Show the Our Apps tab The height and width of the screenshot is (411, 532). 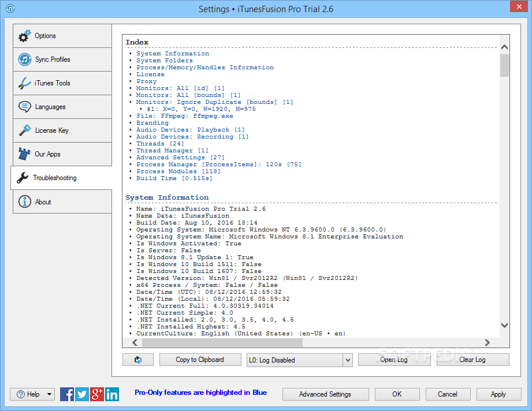tap(62, 154)
